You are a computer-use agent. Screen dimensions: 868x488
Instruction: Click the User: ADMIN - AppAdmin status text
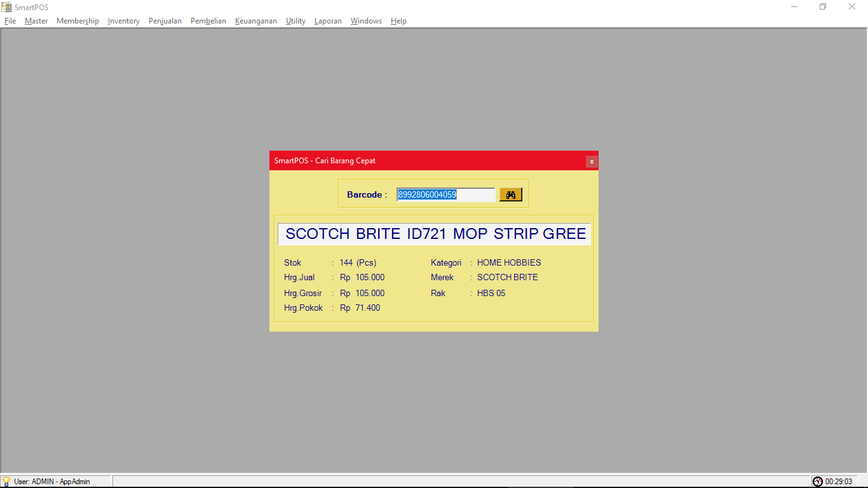(x=52, y=482)
